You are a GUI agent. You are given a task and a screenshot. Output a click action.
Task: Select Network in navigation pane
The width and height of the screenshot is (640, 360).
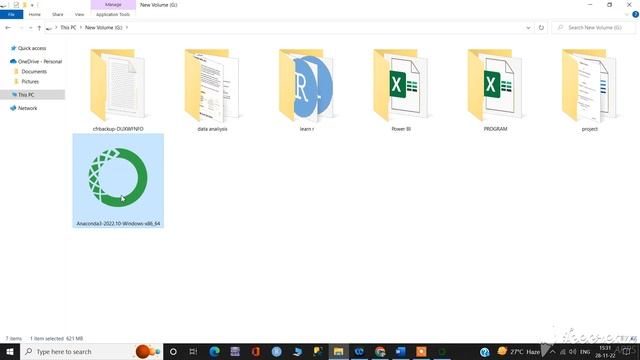pos(27,108)
